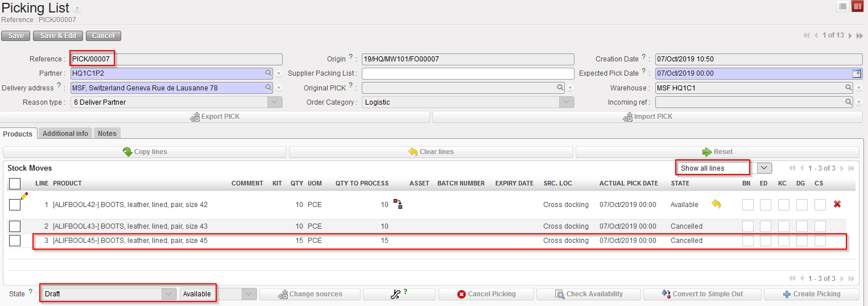Click split move icon on line 1
868x306 pixels.
[398, 204]
